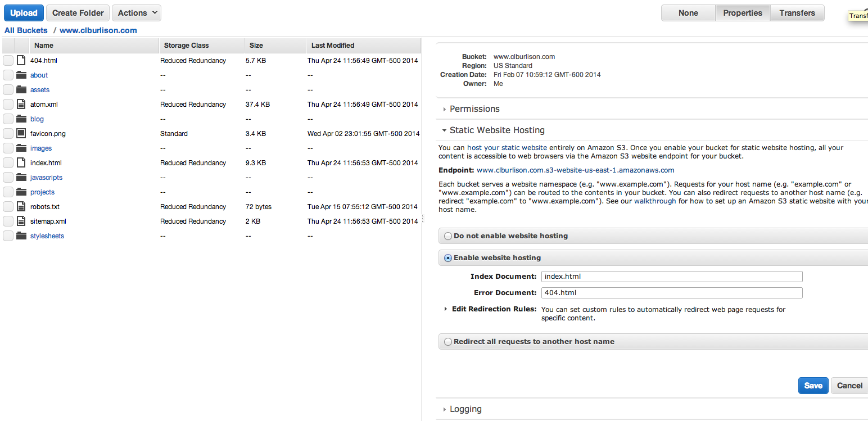The width and height of the screenshot is (868, 421).
Task: Click the robots.txt file icon
Action: pos(21,206)
